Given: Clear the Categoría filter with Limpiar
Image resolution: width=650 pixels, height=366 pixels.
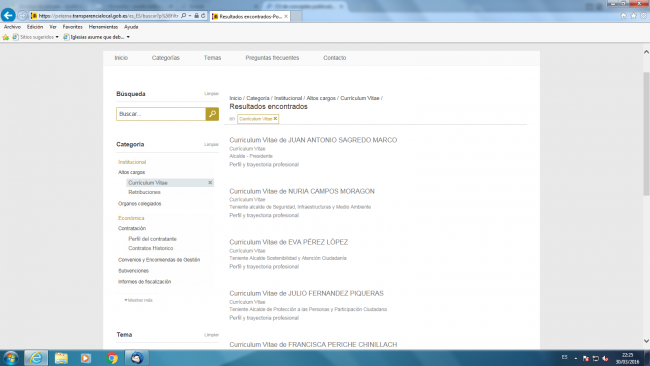Looking at the screenshot, I should (x=211, y=144).
